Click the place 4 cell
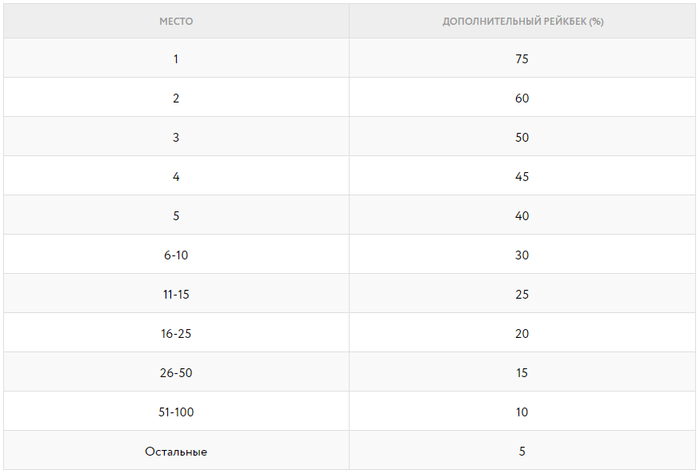This screenshot has width=700, height=474. pyautogui.click(x=176, y=176)
